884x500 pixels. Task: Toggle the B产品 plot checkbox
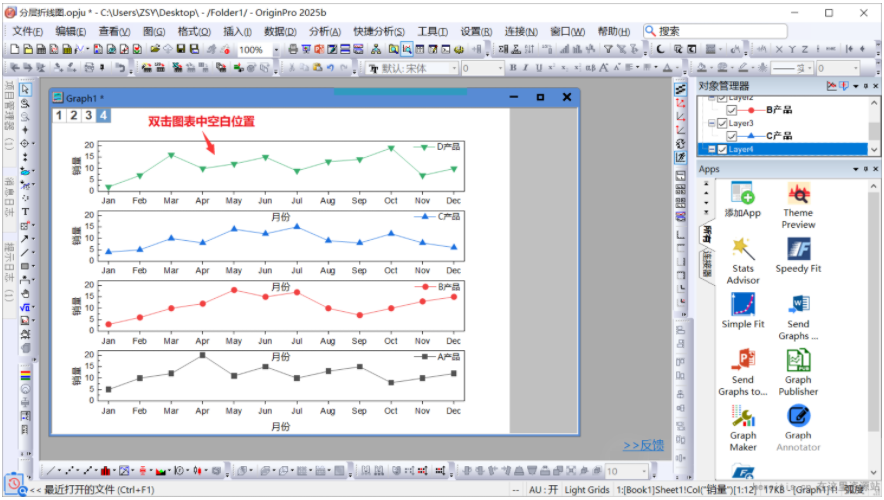pyautogui.click(x=732, y=110)
